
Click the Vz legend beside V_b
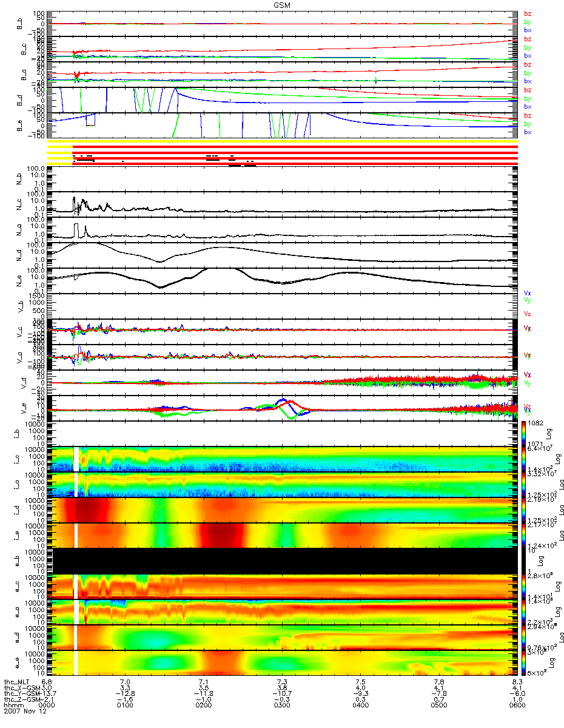click(x=527, y=313)
